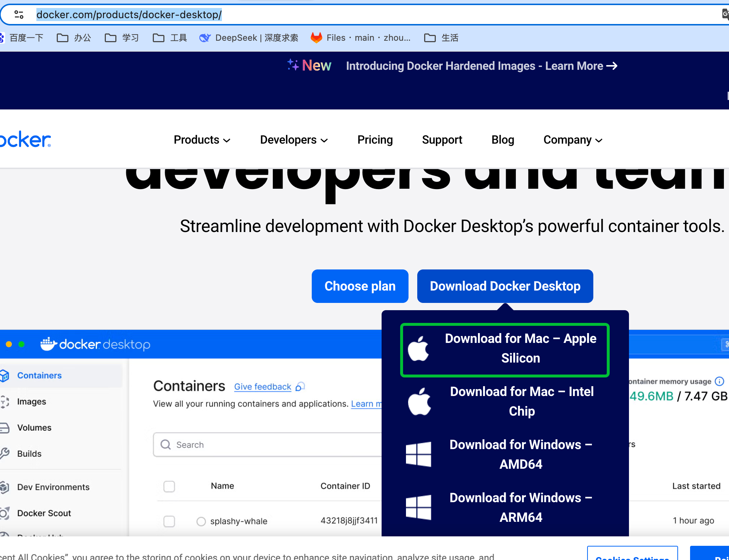Open the Pricing page

point(375,140)
